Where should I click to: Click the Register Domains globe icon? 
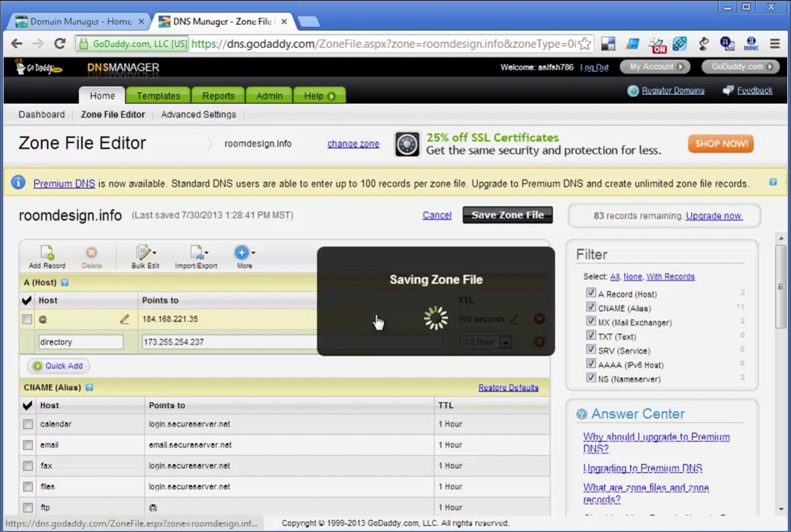[x=633, y=91]
